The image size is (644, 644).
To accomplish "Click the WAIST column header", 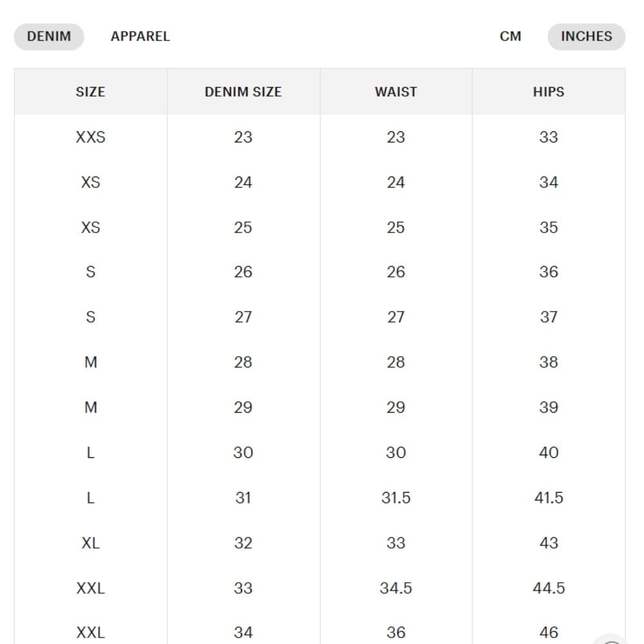I will click(395, 92).
